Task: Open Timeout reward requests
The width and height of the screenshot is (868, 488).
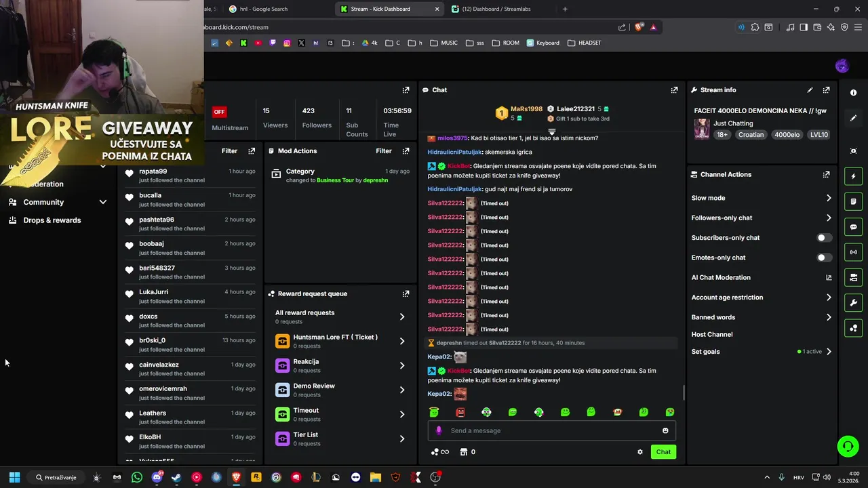Action: tap(340, 414)
